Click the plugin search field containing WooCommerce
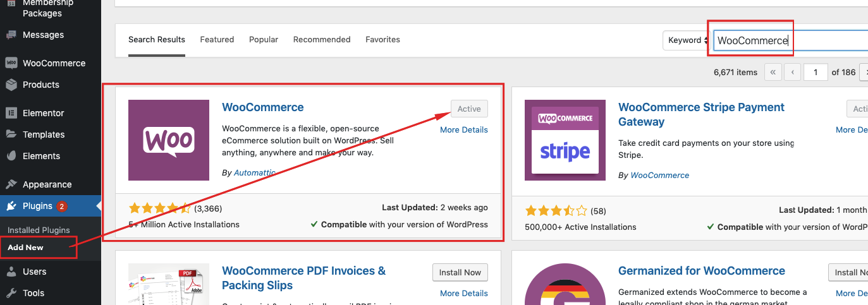Image resolution: width=868 pixels, height=305 pixels. pos(790,40)
